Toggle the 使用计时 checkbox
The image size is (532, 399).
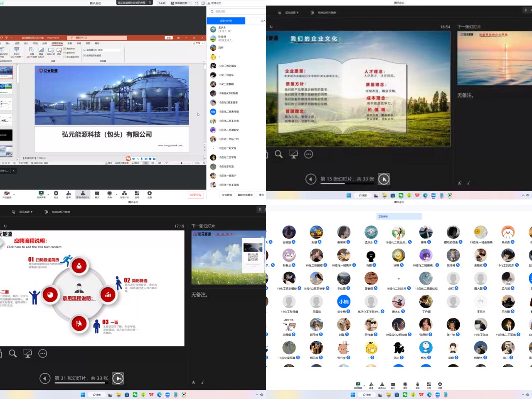tap(64, 53)
